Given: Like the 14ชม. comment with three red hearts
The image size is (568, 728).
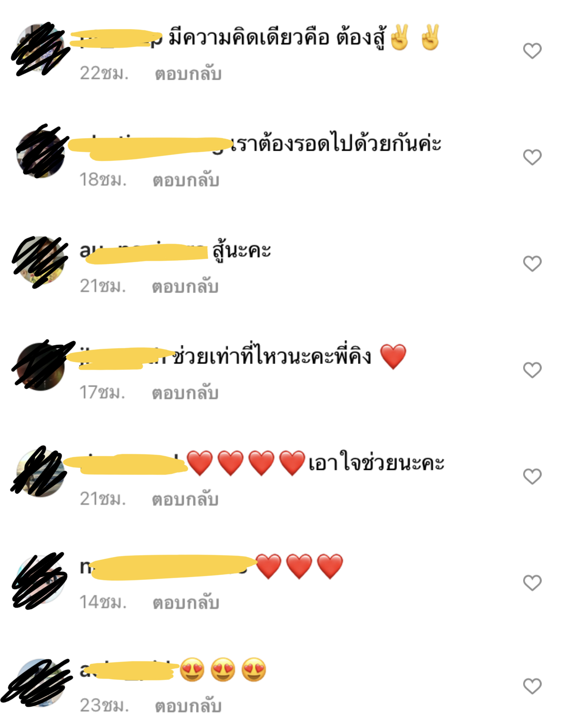Looking at the screenshot, I should pos(532,583).
